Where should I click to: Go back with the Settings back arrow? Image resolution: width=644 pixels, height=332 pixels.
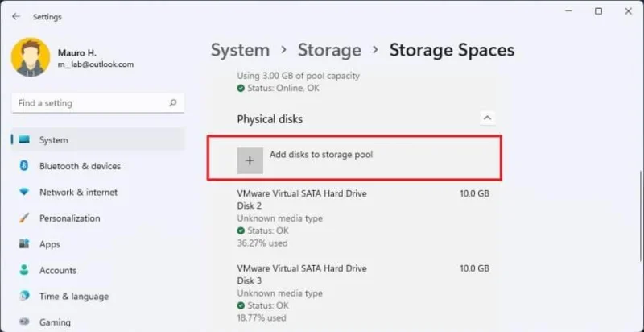point(16,16)
